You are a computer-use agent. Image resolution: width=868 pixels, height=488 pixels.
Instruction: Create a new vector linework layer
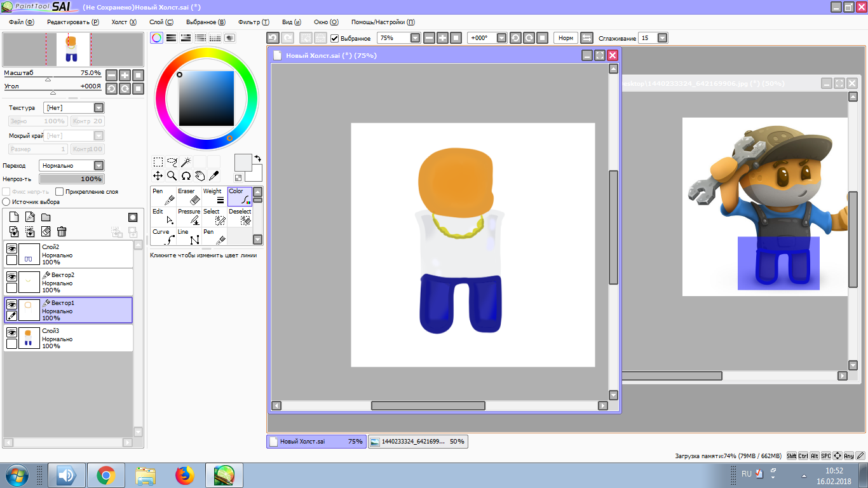[x=30, y=217]
